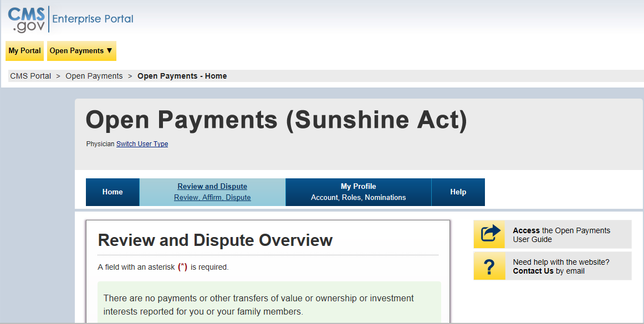Open the My Profile tab

358,192
